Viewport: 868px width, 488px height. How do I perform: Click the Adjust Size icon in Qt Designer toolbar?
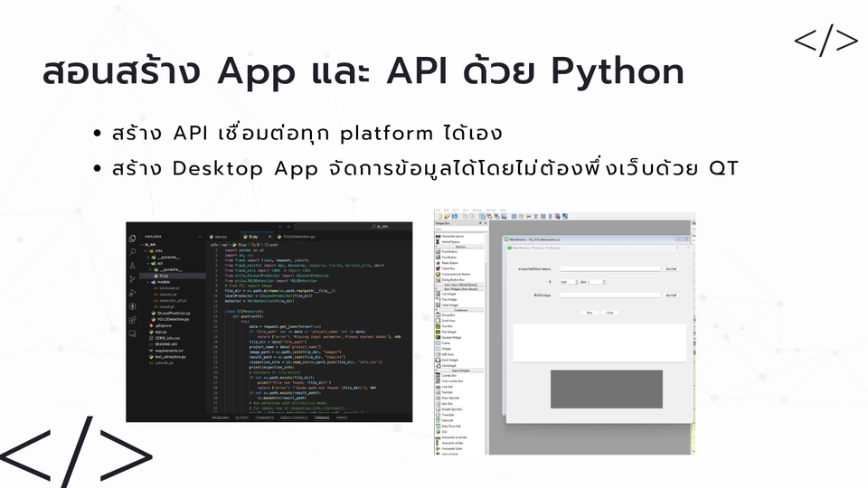click(564, 216)
